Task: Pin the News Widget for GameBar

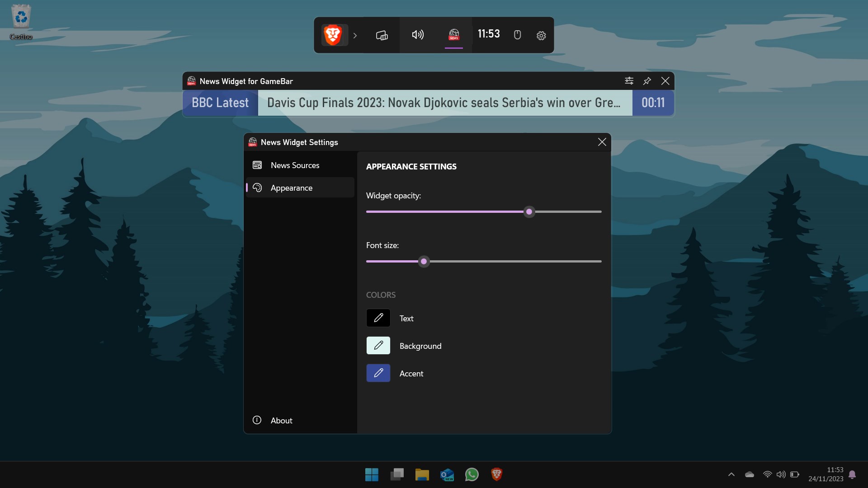Action: [647, 81]
